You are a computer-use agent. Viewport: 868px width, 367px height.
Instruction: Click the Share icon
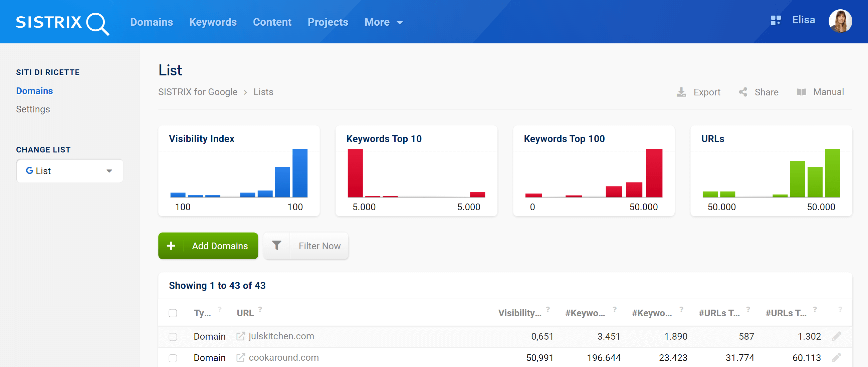pos(743,92)
